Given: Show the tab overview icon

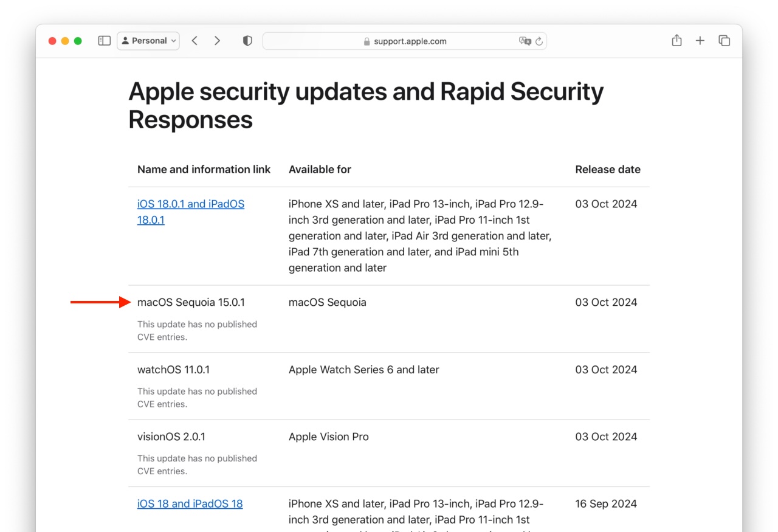Looking at the screenshot, I should click(724, 41).
